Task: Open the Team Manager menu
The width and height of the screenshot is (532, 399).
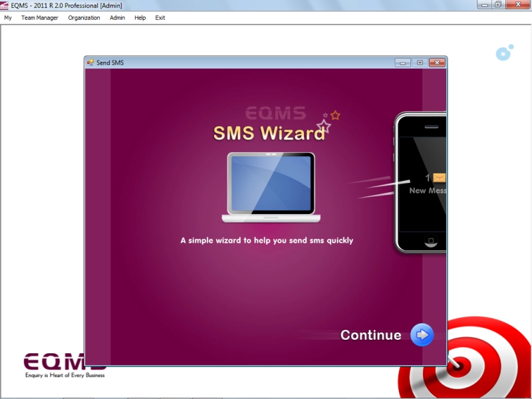Action: 39,18
